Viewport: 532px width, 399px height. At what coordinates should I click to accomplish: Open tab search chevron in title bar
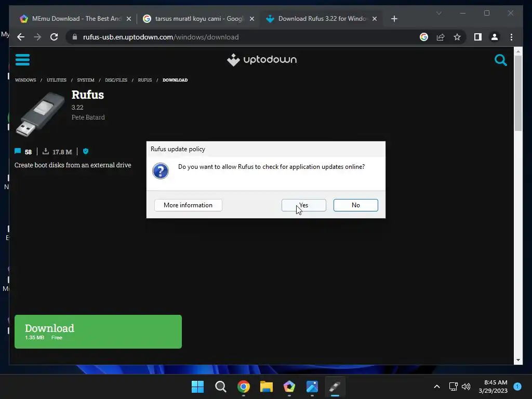pos(438,13)
